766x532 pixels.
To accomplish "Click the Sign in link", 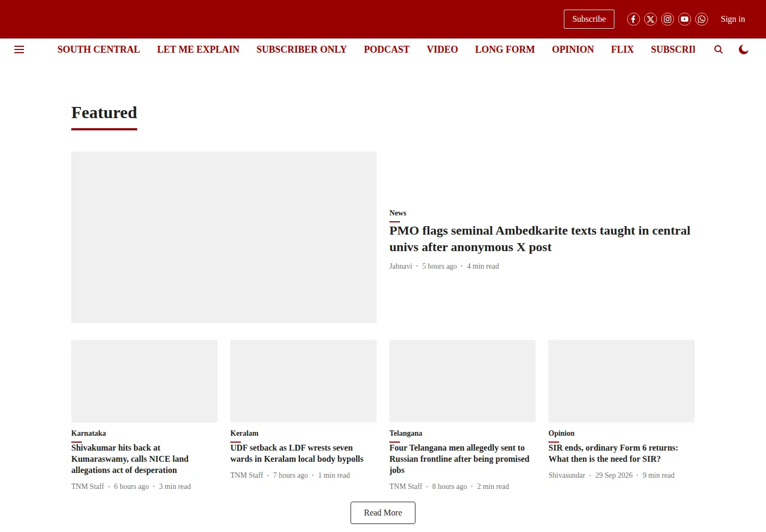I will (732, 19).
